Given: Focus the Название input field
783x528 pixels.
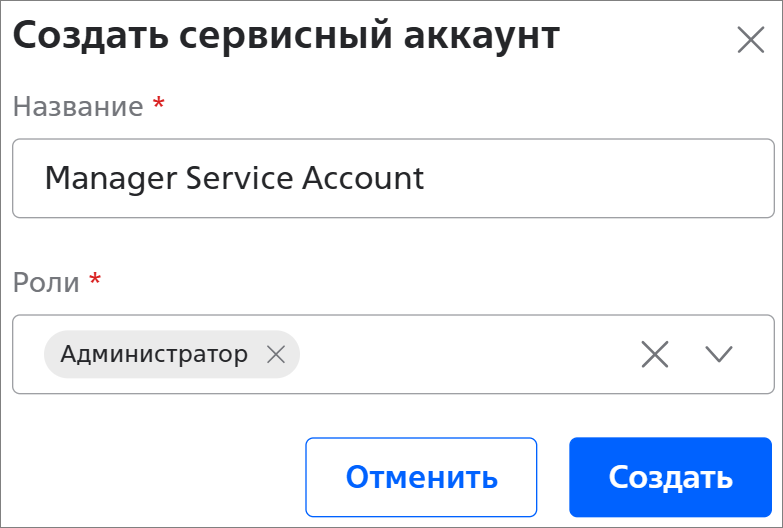Looking at the screenshot, I should [x=600, y=178].
